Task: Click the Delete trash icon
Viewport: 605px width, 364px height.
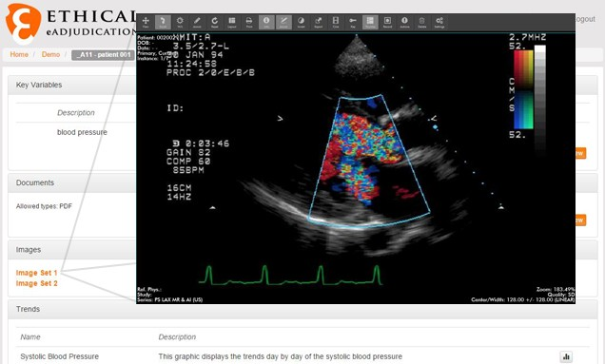Action: click(x=422, y=22)
